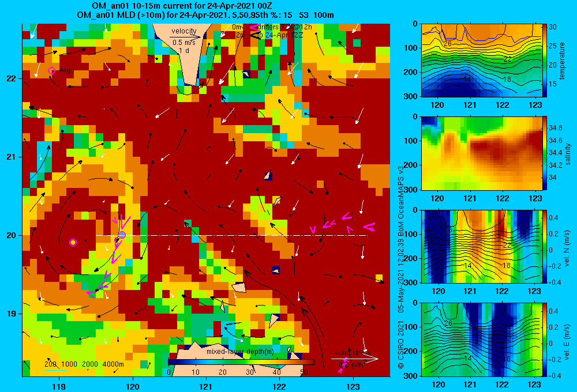Click the 'Argo' label text
The image size is (577, 392).
pos(66,70)
